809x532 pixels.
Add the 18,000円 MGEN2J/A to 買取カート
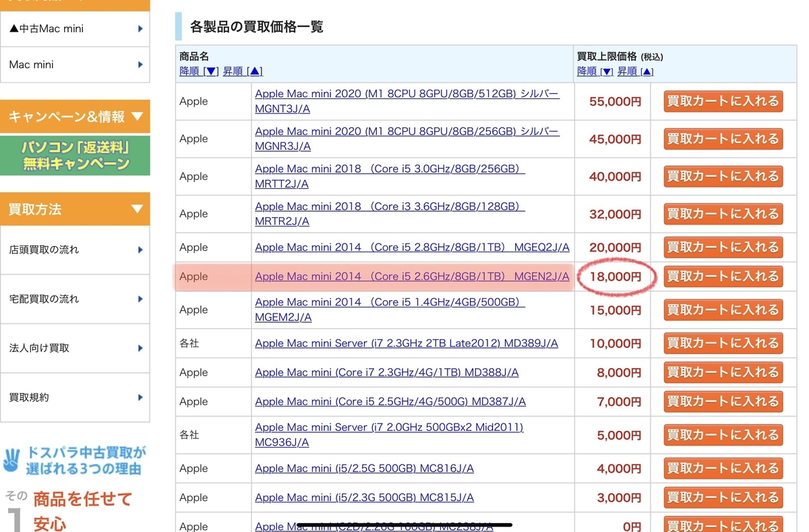pyautogui.click(x=723, y=276)
